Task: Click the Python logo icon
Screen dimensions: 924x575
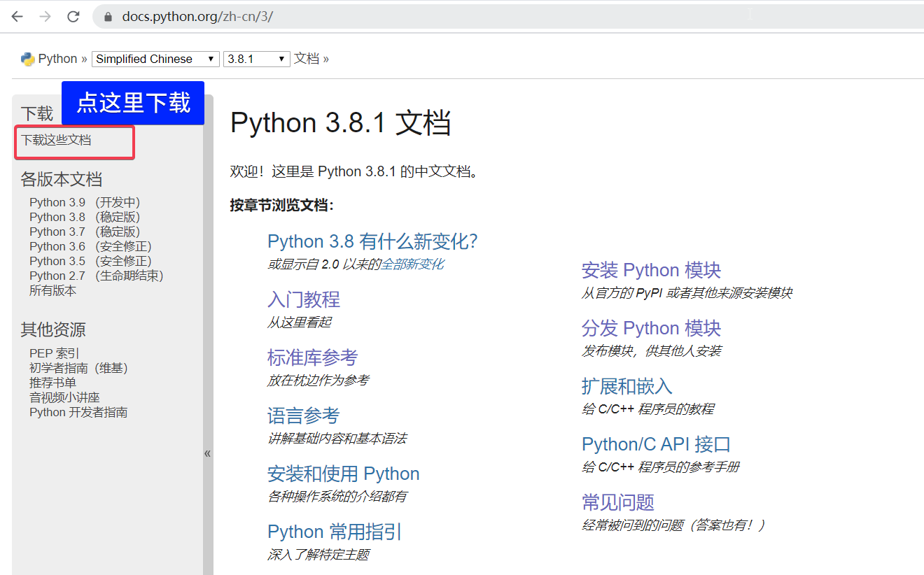Action: click(28, 59)
